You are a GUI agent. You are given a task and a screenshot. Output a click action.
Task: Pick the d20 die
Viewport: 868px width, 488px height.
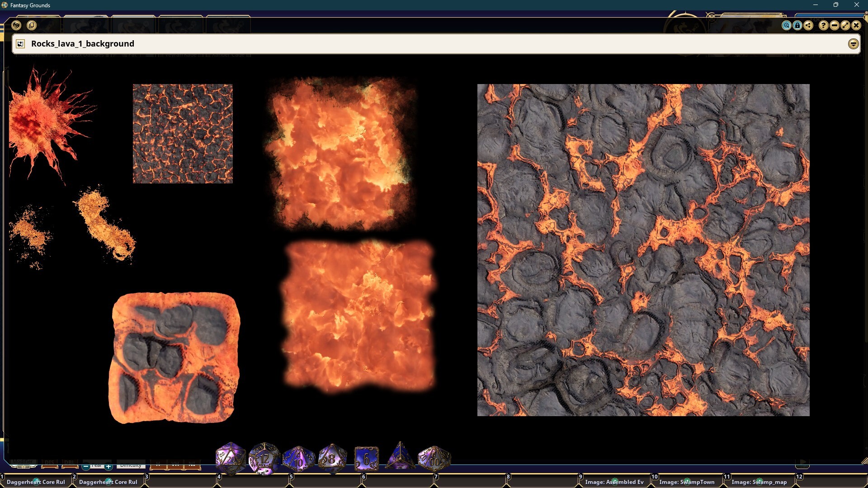231,458
